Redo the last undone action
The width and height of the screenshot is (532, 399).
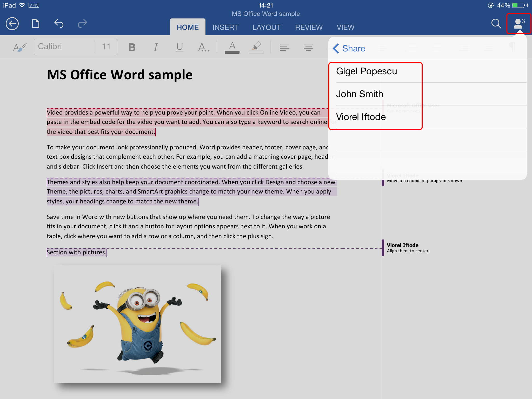click(x=82, y=24)
